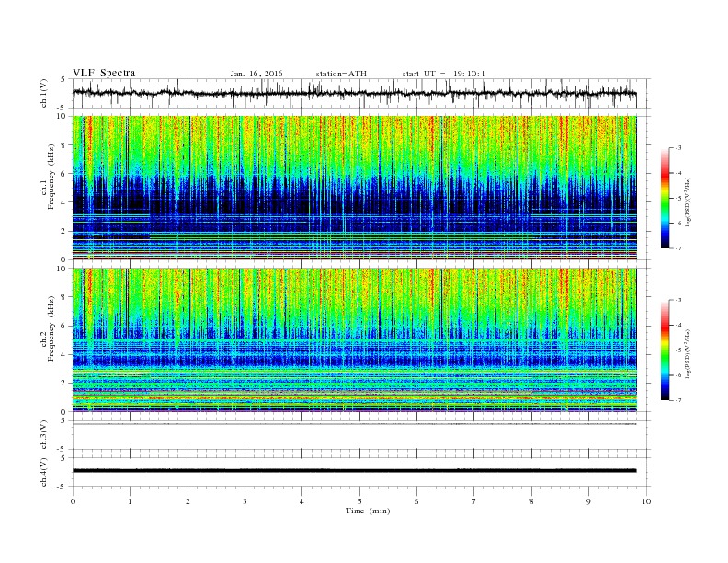728x563 pixels.
Task: Click the "8" kHz tick on ch.1 spectrogram
Action: [63, 145]
